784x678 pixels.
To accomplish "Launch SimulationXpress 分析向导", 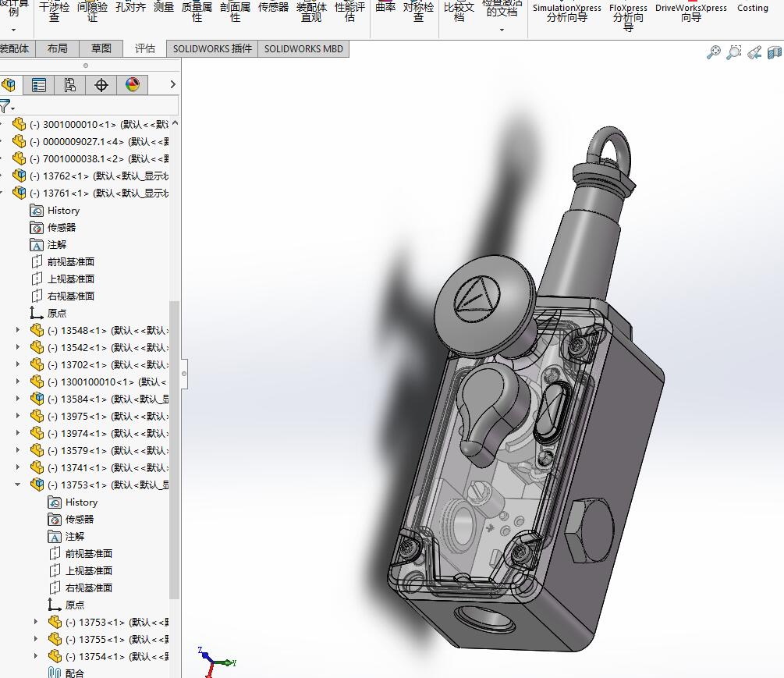I will click(x=567, y=12).
